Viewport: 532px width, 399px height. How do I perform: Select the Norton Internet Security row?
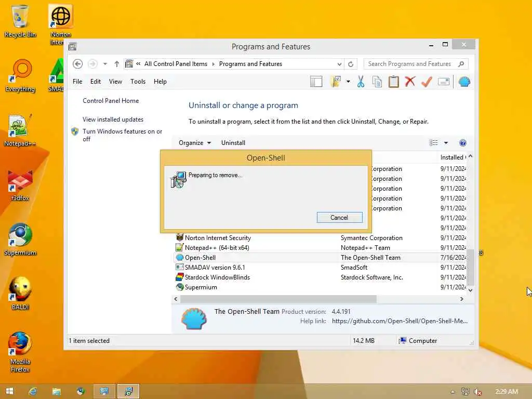point(320,238)
